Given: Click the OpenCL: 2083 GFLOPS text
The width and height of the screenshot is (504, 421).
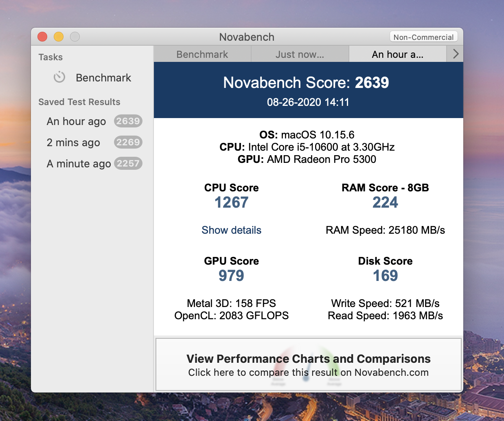Looking at the screenshot, I should coord(231,316).
